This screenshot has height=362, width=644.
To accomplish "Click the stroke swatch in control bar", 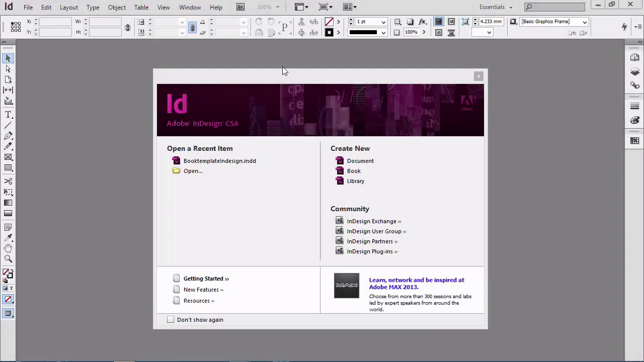I will click(329, 32).
